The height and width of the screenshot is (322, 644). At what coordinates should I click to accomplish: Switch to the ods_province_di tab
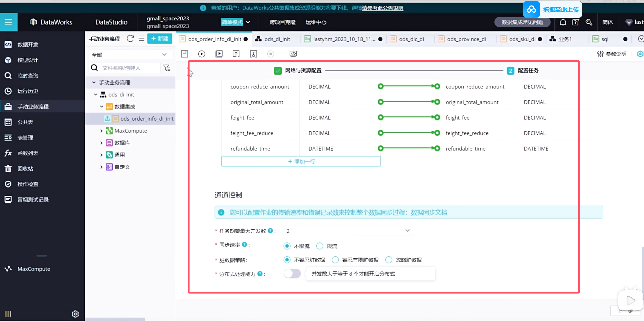pyautogui.click(x=466, y=39)
